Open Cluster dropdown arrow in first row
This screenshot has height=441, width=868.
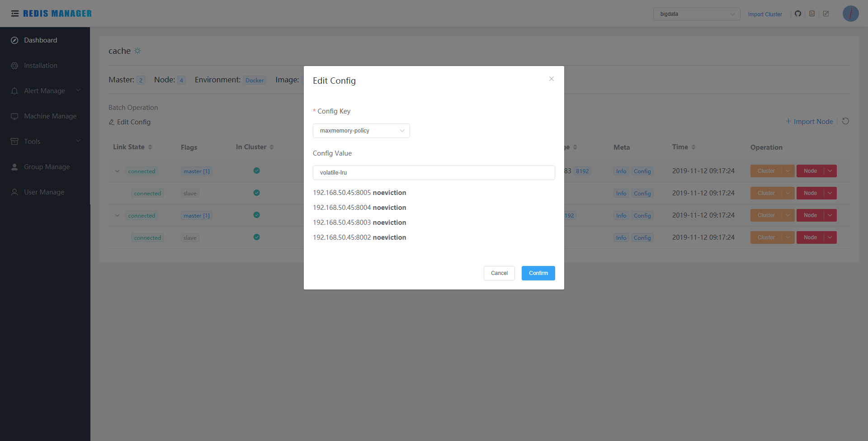788,171
